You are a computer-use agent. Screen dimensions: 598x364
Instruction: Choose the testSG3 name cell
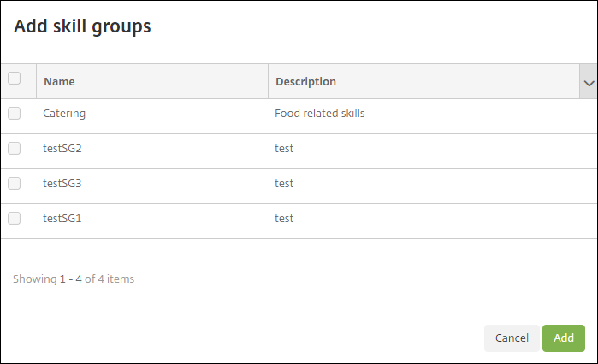pyautogui.click(x=62, y=183)
